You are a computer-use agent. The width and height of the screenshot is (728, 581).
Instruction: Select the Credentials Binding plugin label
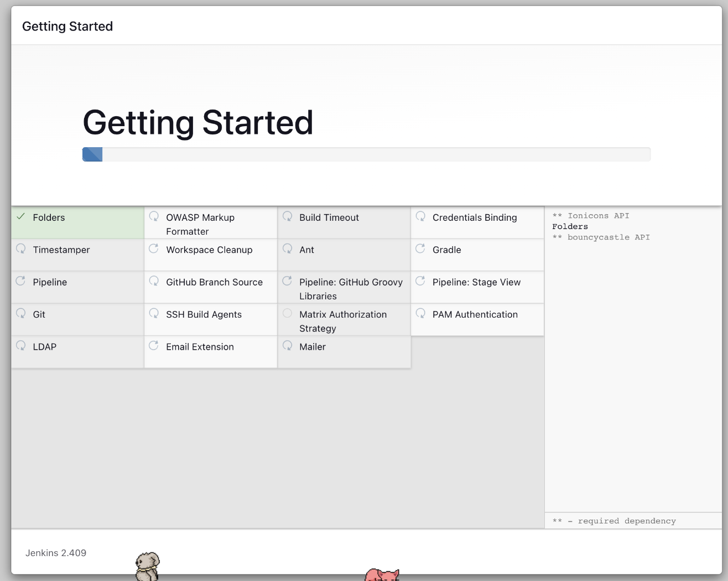pos(475,217)
